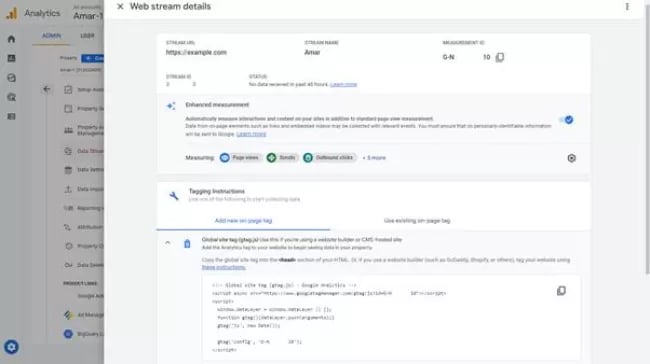Click the Page views measuring chip

pos(240,158)
